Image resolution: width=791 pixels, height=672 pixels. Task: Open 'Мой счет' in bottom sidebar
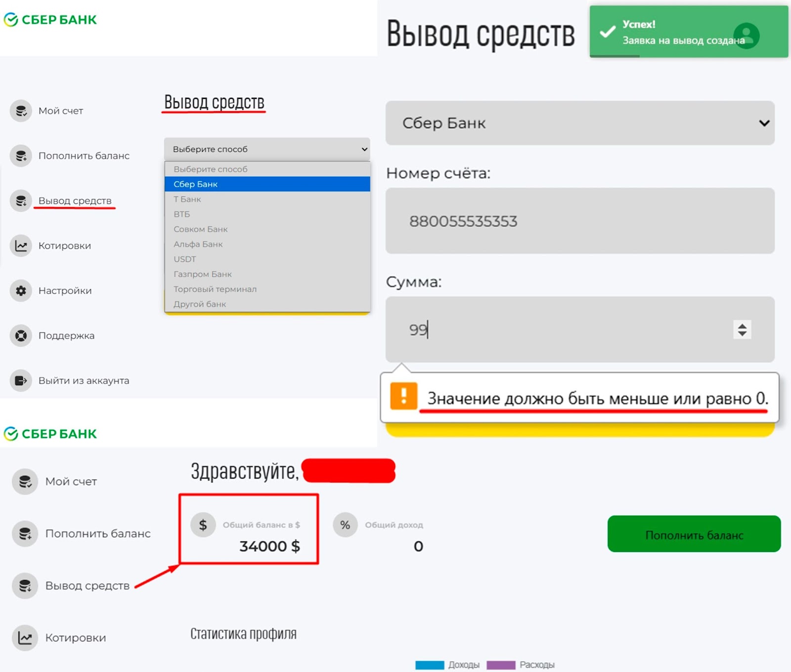pyautogui.click(x=71, y=482)
